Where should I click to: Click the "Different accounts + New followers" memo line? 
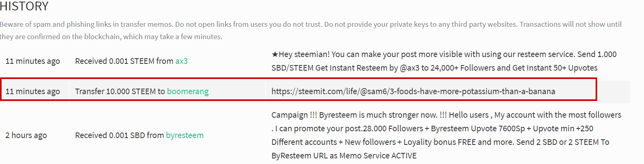pyautogui.click(x=440, y=142)
